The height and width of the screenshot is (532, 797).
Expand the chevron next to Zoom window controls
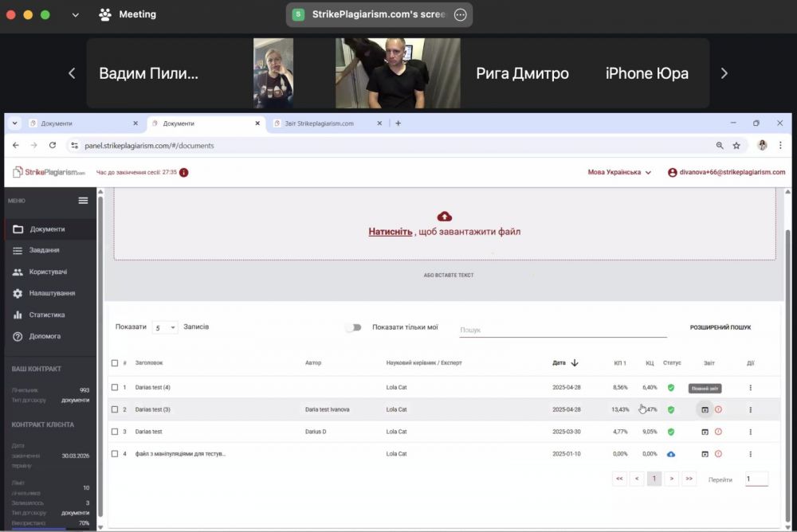click(75, 15)
